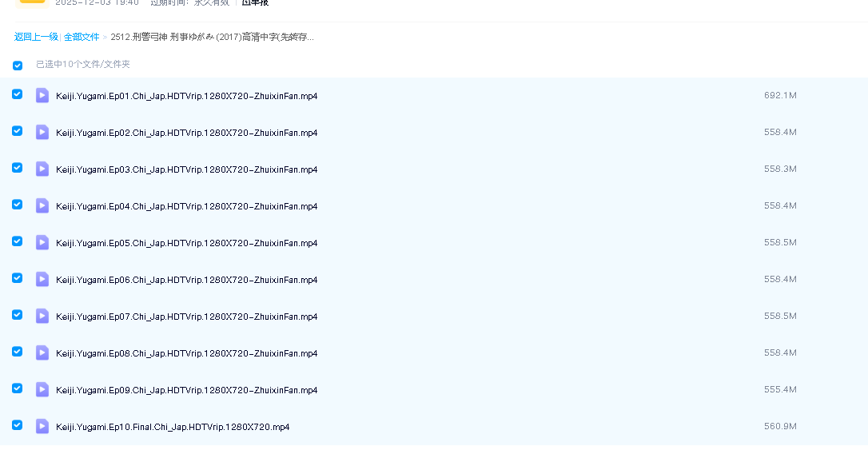Click the Ep09 video file icon
Image resolution: width=868 pixels, height=462 pixels.
click(42, 390)
